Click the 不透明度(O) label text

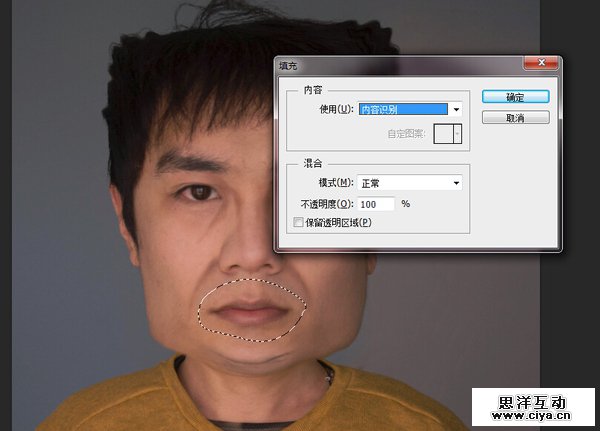(x=321, y=203)
